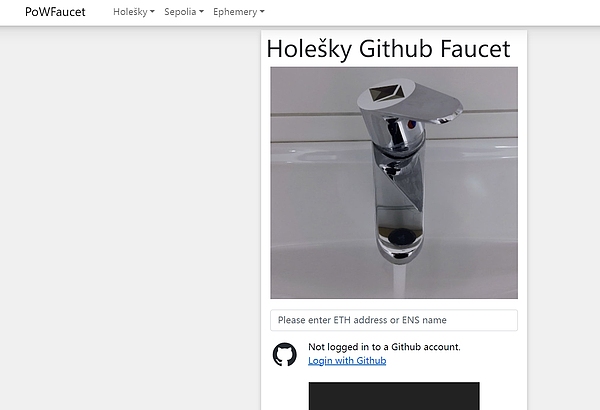The image size is (600, 410).
Task: Click the caret arrow beside Ephemery
Action: point(262,12)
